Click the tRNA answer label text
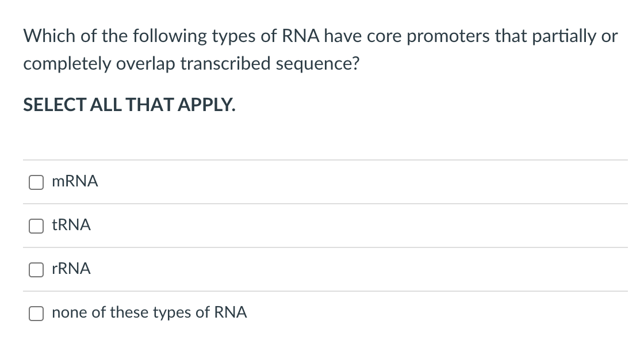This screenshot has width=644, height=351. 71,225
